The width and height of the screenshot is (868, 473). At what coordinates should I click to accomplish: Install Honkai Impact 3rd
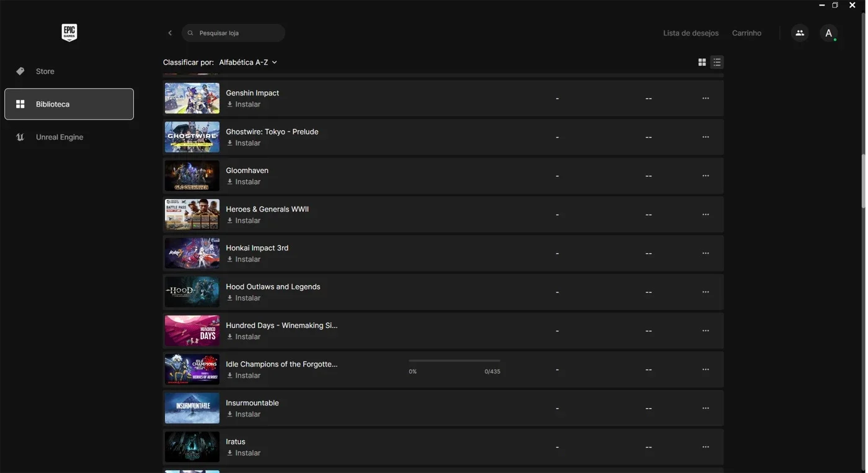244,259
